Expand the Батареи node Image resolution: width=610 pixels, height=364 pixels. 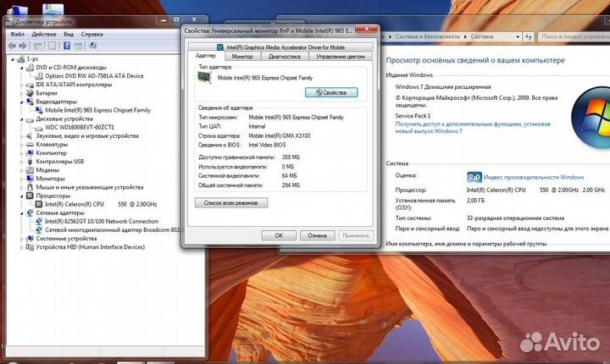pyautogui.click(x=22, y=93)
